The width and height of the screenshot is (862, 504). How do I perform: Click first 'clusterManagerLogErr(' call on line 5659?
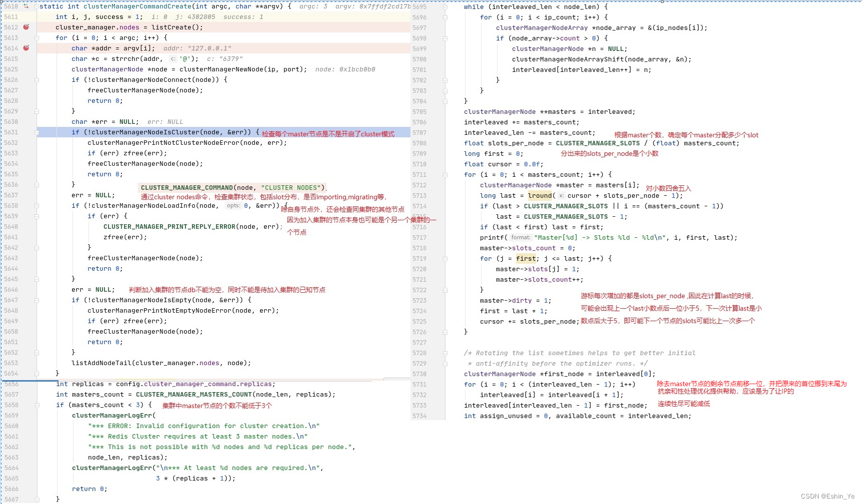coord(114,416)
